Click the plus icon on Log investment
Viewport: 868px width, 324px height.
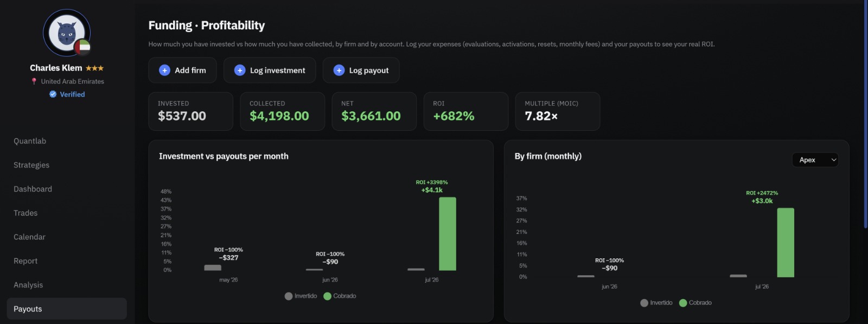240,71
